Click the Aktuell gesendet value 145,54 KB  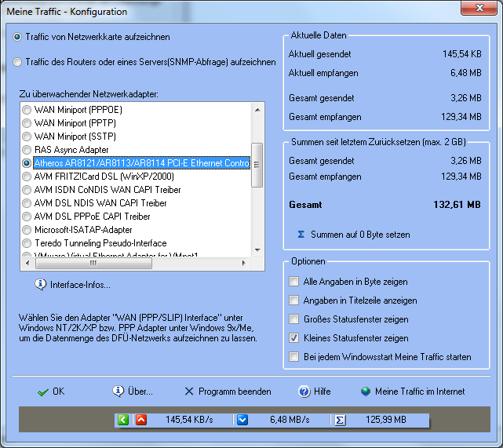point(462,54)
